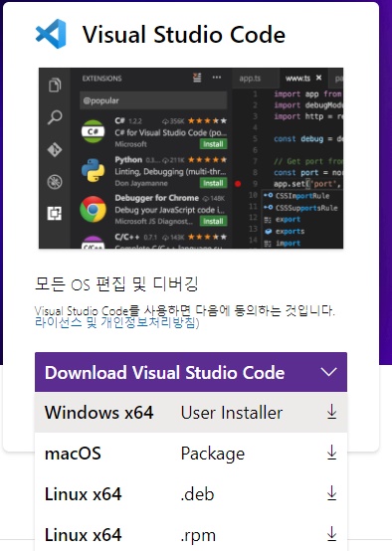Open the 라이선스 및 개인정보처리방침 link
This screenshot has height=551, width=392.
click(x=116, y=322)
